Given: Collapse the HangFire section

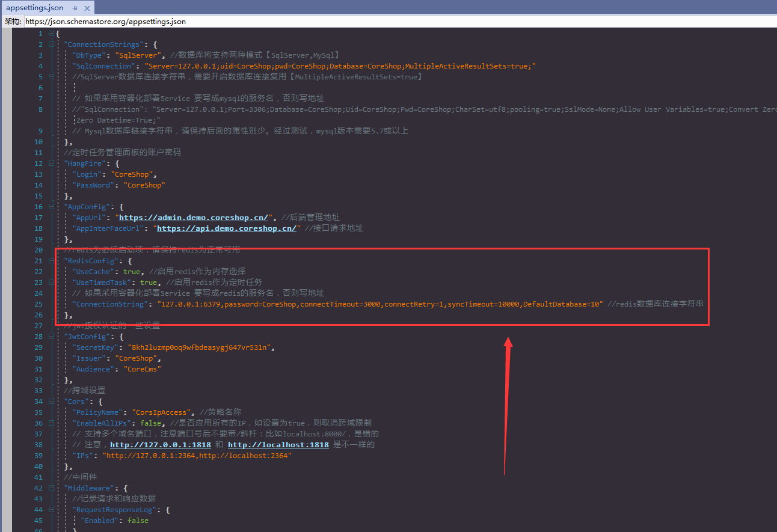Looking at the screenshot, I should tap(50, 164).
